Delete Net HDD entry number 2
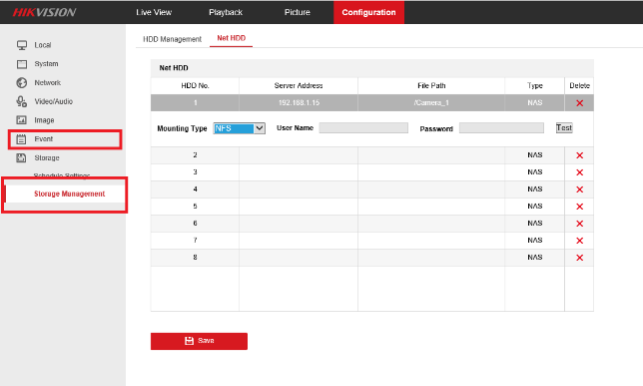 [x=579, y=155]
